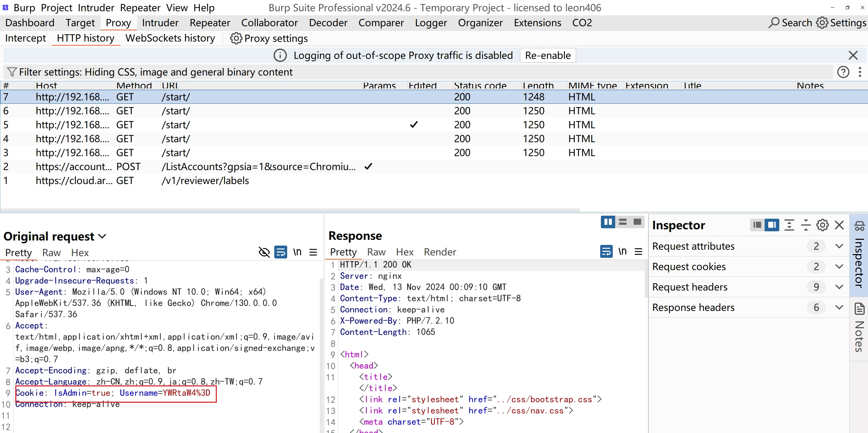Toggle hide non-printable eye icon in request

click(264, 252)
